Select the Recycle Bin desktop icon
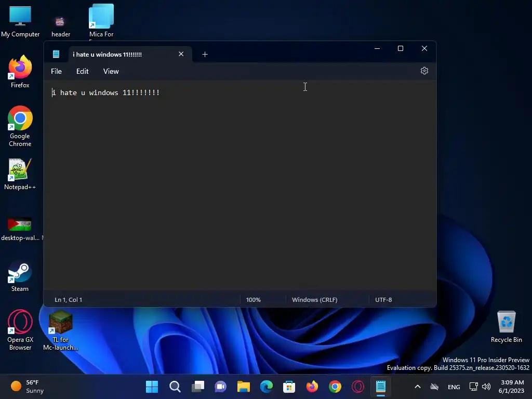 click(506, 327)
